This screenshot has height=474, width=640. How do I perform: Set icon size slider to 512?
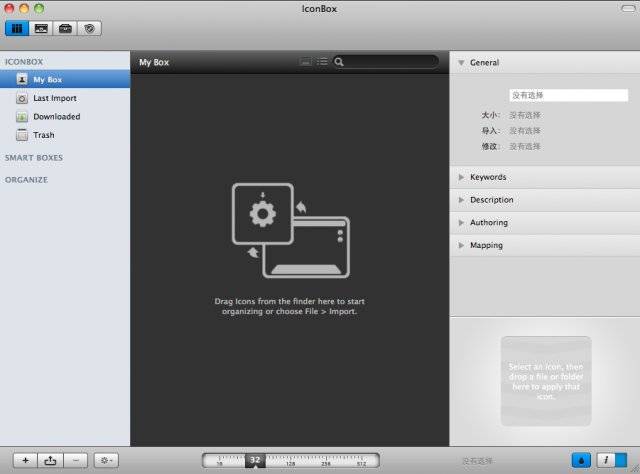pyautogui.click(x=361, y=464)
